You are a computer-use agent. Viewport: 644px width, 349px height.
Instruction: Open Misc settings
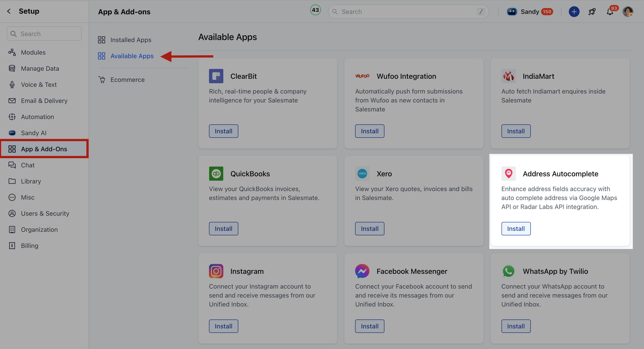(x=44, y=197)
